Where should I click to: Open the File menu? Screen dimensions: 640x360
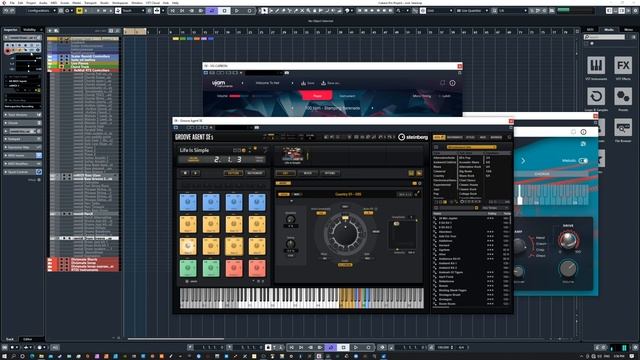12,2
